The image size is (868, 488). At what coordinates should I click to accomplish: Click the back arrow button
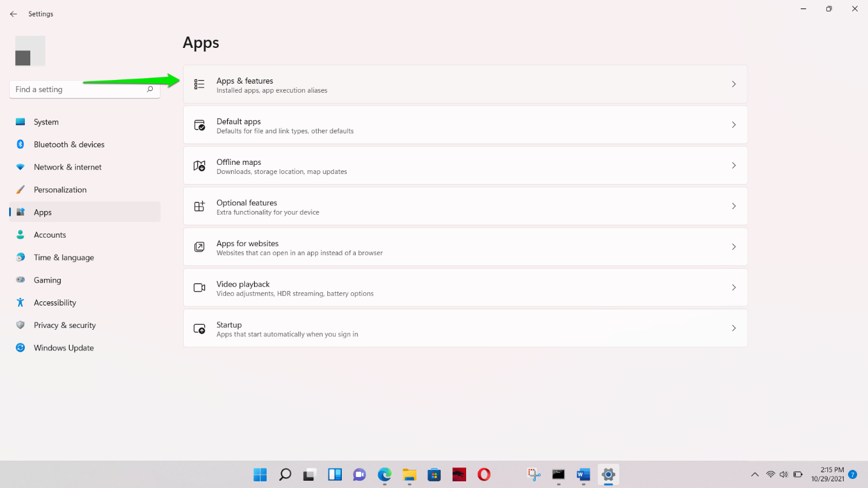(x=13, y=13)
